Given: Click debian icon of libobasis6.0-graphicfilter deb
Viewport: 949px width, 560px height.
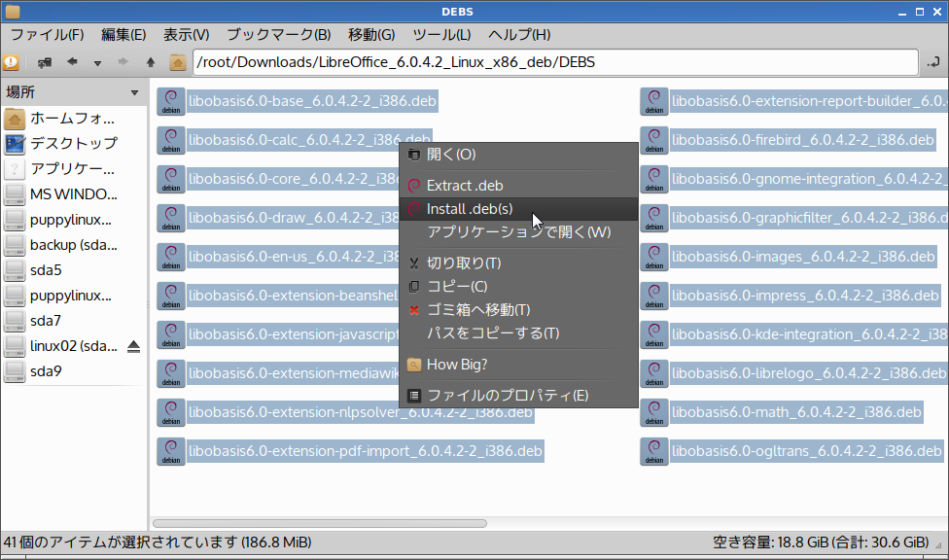Looking at the screenshot, I should 654,218.
